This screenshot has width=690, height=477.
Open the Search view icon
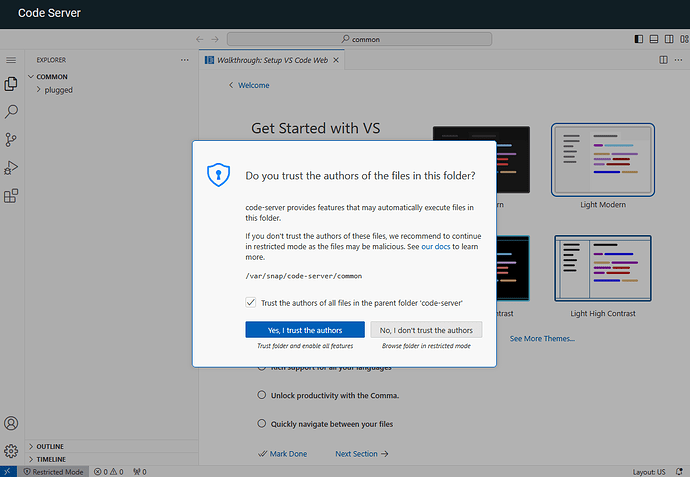pos(12,112)
